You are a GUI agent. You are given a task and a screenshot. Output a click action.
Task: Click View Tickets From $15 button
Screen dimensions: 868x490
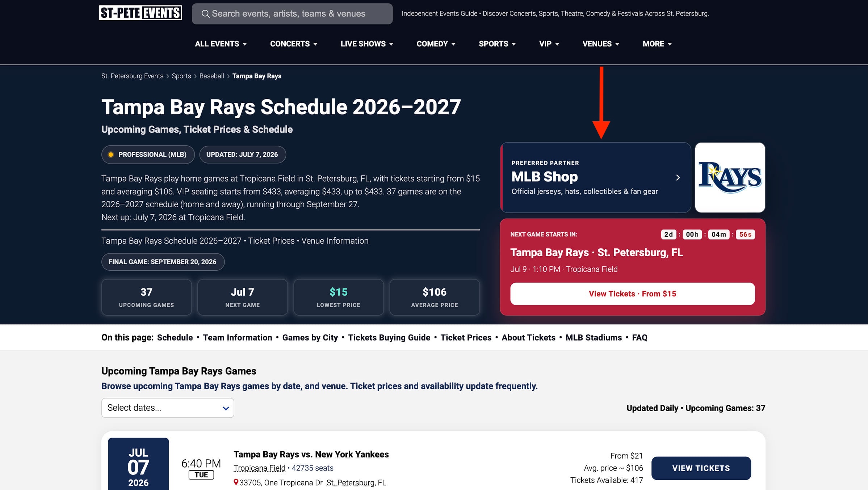(632, 294)
